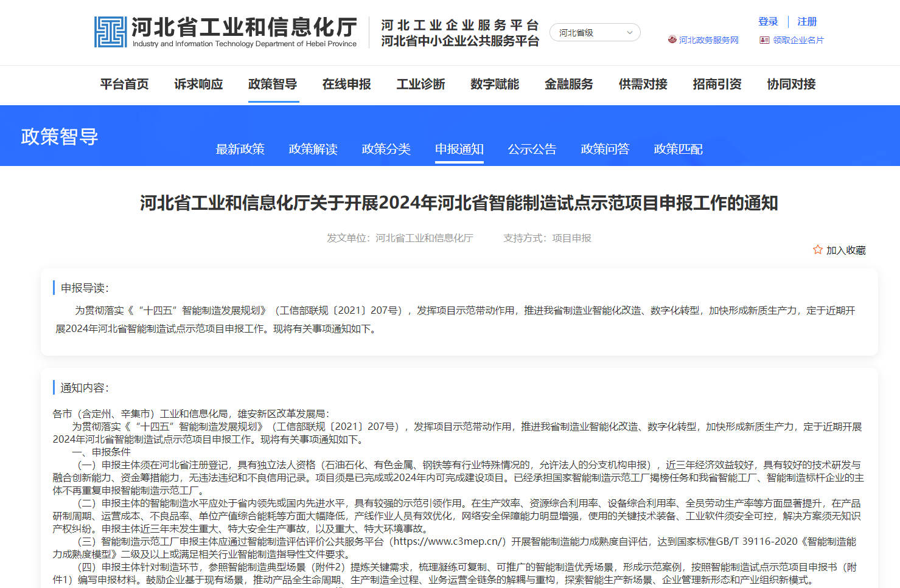Viewport: 900px width, 588px height.
Task: Switch to the 政策问答 tab
Action: (605, 149)
